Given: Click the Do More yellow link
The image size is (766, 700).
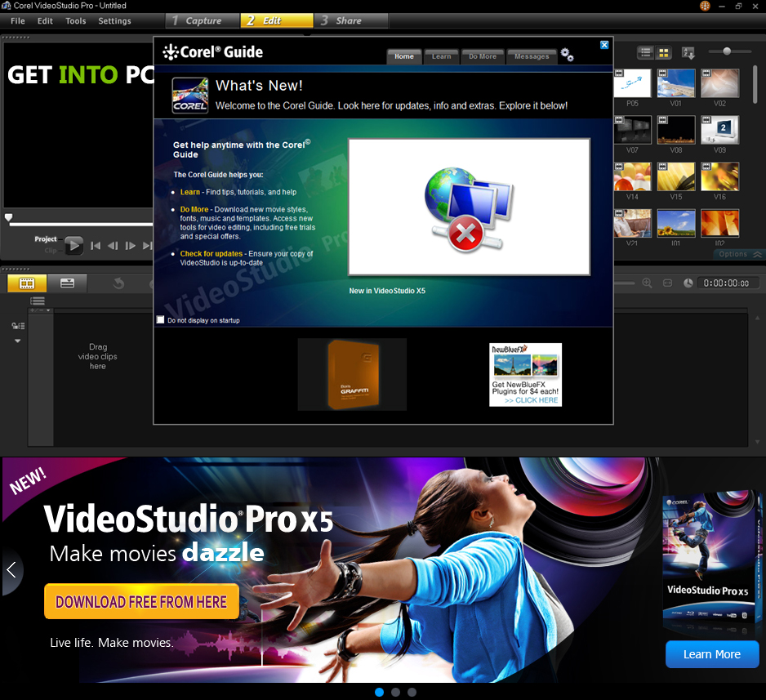Looking at the screenshot, I should (x=194, y=209).
